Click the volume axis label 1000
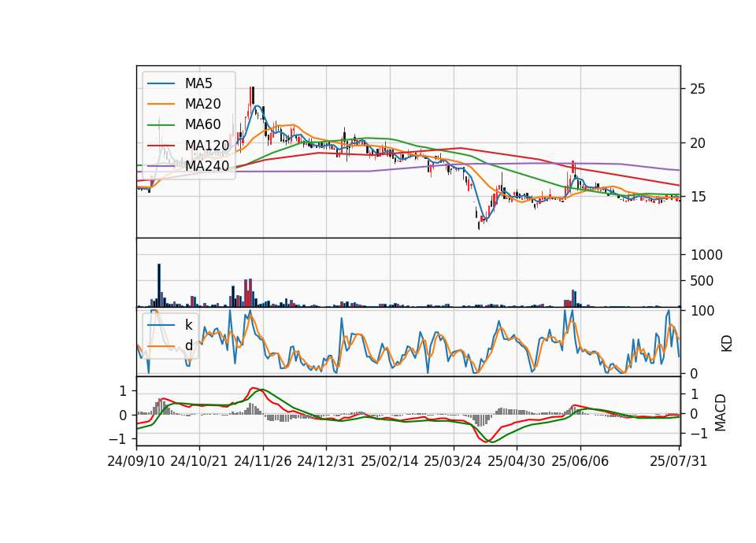The height and width of the screenshot is (543, 756). (x=706, y=255)
